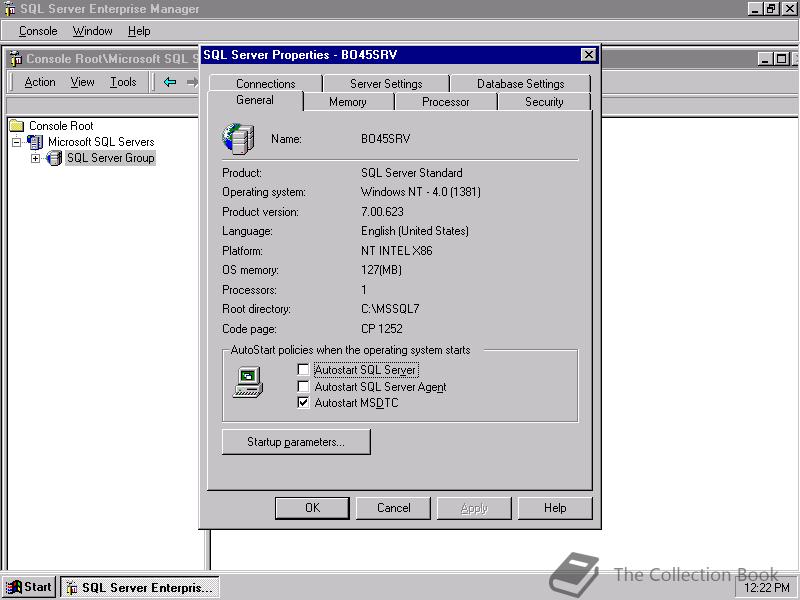Screen dimensions: 800x600
Task: Click the product version 7.00.623
Action: pyautogui.click(x=382, y=212)
